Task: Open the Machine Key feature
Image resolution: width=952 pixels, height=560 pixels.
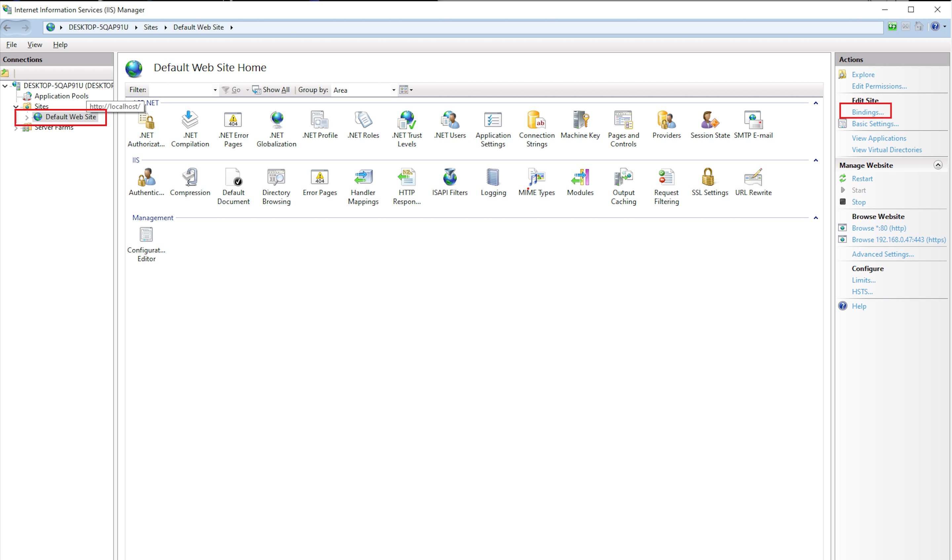Action: pos(580,125)
